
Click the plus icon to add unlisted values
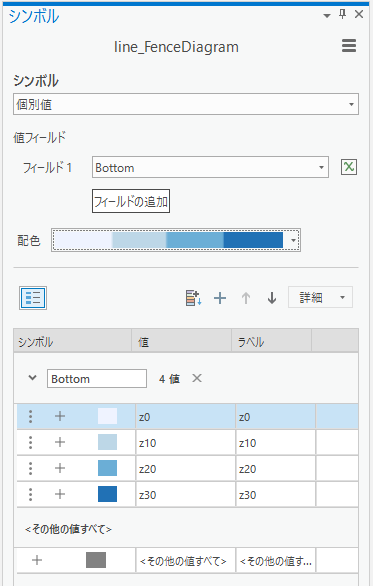click(220, 298)
